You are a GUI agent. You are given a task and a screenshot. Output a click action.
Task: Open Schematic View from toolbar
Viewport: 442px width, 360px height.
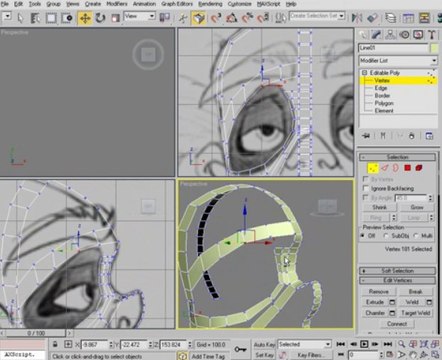pos(424,18)
